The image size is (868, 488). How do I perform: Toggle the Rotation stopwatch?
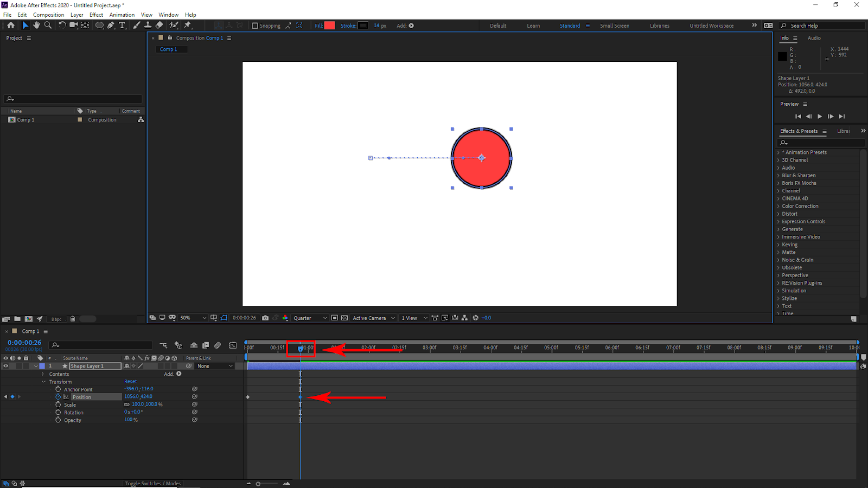pyautogui.click(x=58, y=412)
